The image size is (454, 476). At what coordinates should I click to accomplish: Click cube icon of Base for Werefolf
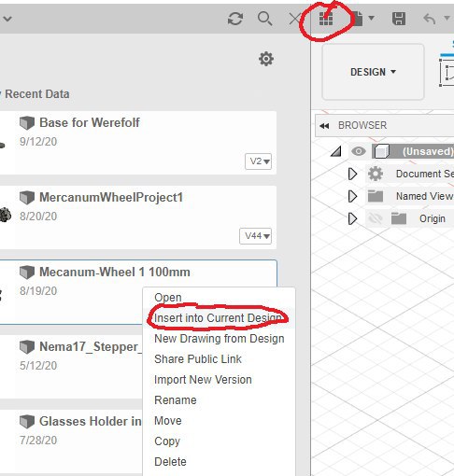(27, 123)
